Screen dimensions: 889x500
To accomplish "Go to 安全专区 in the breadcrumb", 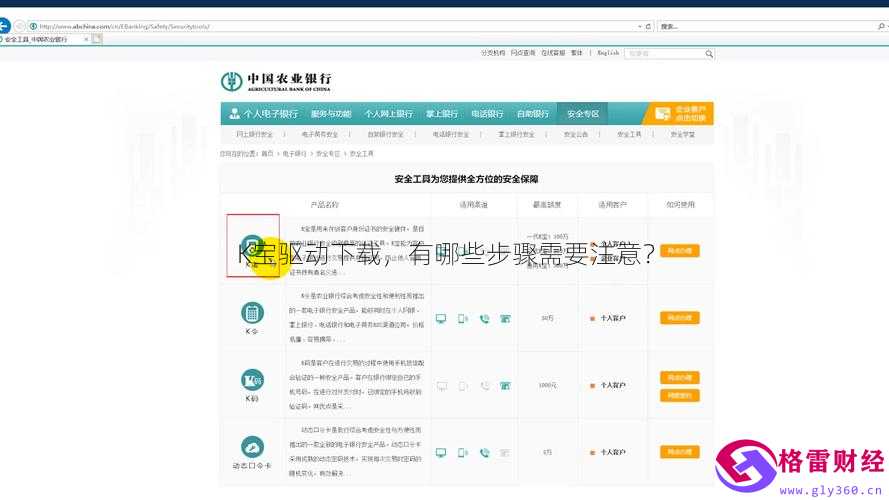I will [x=328, y=154].
